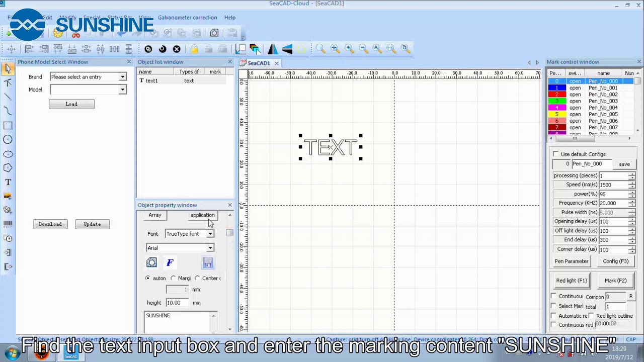Adjust the Frequency (KHZ) stepper arrows
This screenshot has width=644, height=362.
[x=632, y=203]
